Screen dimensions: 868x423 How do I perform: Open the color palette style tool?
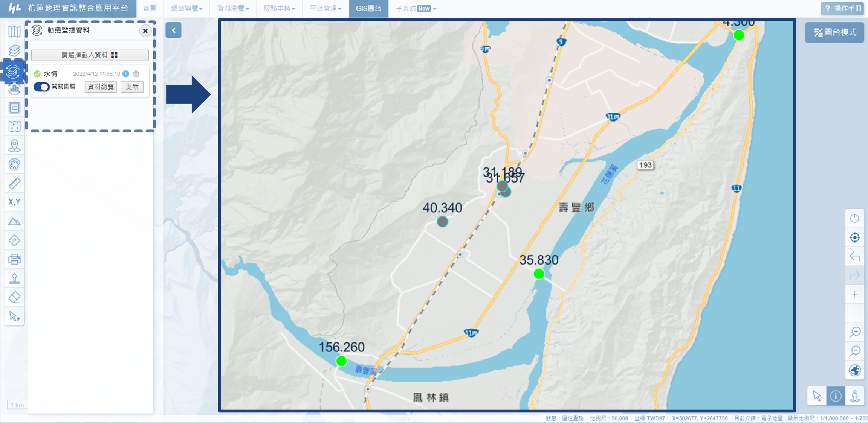click(14, 164)
